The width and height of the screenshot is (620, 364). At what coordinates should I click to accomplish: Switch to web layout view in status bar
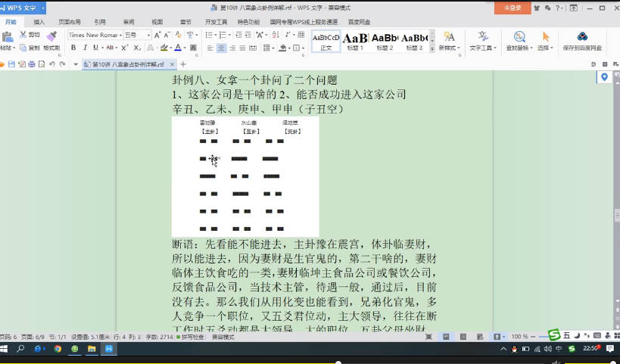point(480,337)
